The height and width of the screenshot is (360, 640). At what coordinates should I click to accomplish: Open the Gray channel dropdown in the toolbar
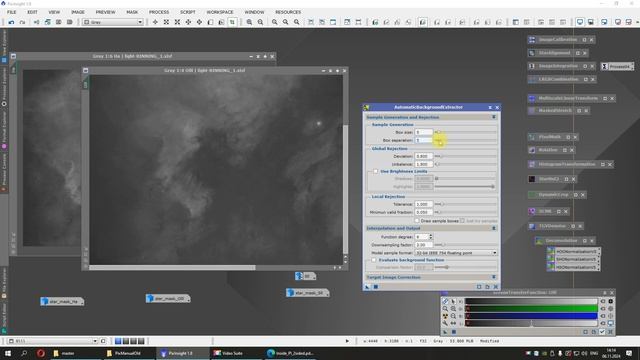pos(113,22)
